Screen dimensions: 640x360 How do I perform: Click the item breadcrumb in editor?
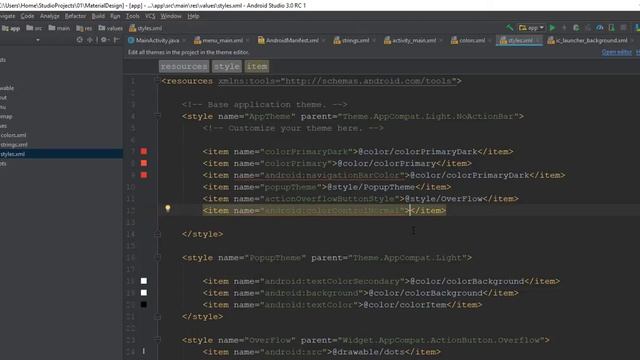(x=257, y=66)
